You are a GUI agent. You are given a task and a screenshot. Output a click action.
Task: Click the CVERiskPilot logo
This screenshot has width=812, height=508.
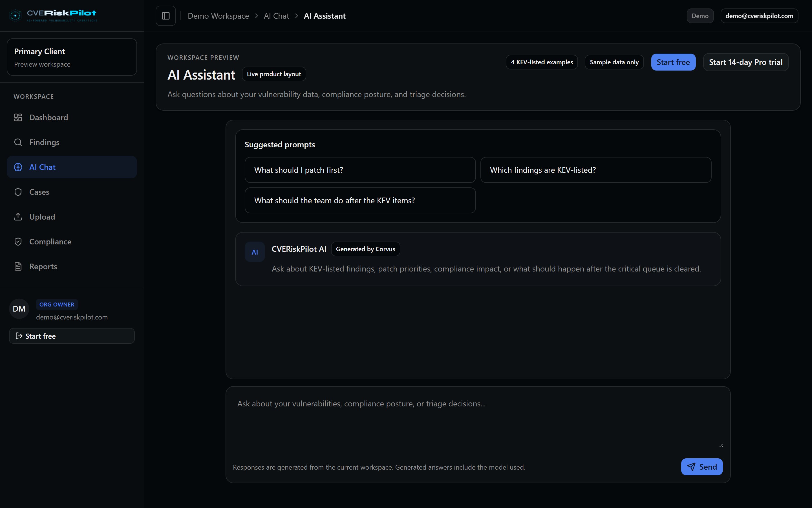tap(53, 16)
